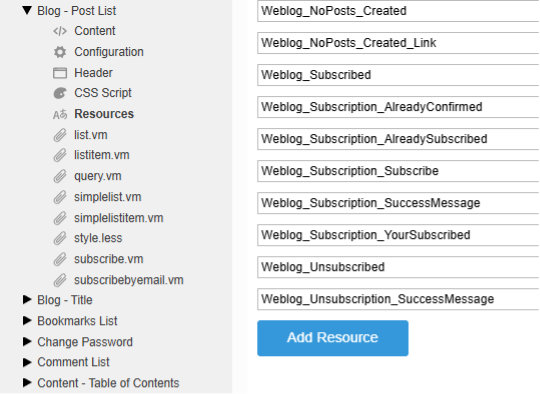Collapse the Blog - Post List node

click(27, 10)
